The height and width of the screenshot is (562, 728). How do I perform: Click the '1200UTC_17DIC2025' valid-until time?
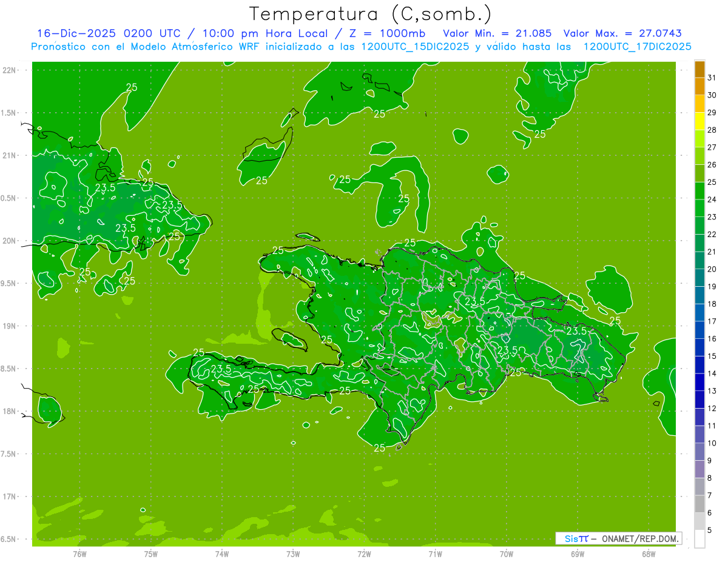click(x=637, y=47)
